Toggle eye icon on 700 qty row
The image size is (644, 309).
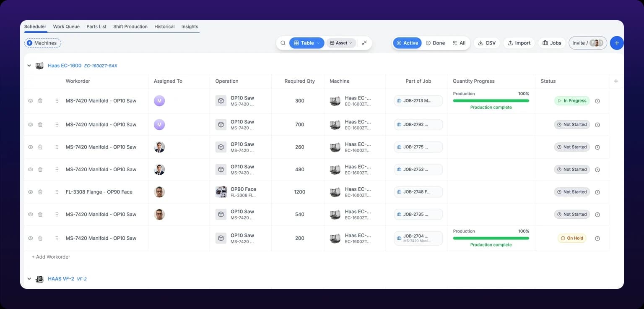pyautogui.click(x=31, y=125)
